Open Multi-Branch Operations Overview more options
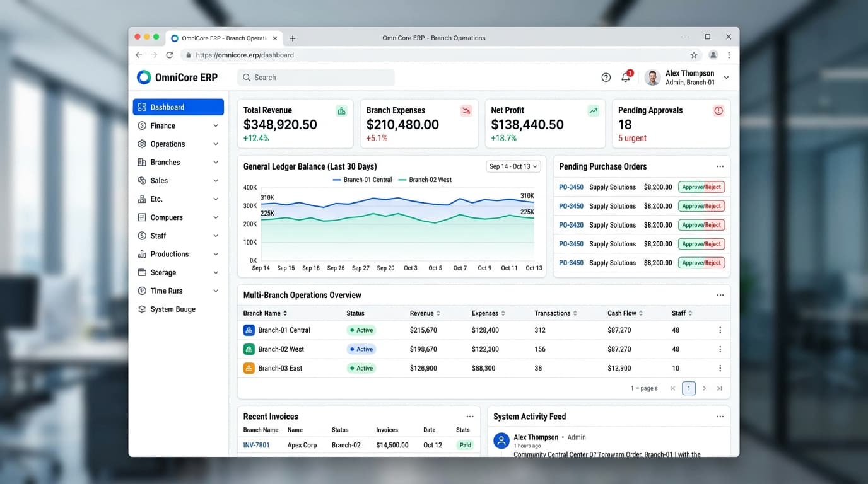 coord(720,295)
